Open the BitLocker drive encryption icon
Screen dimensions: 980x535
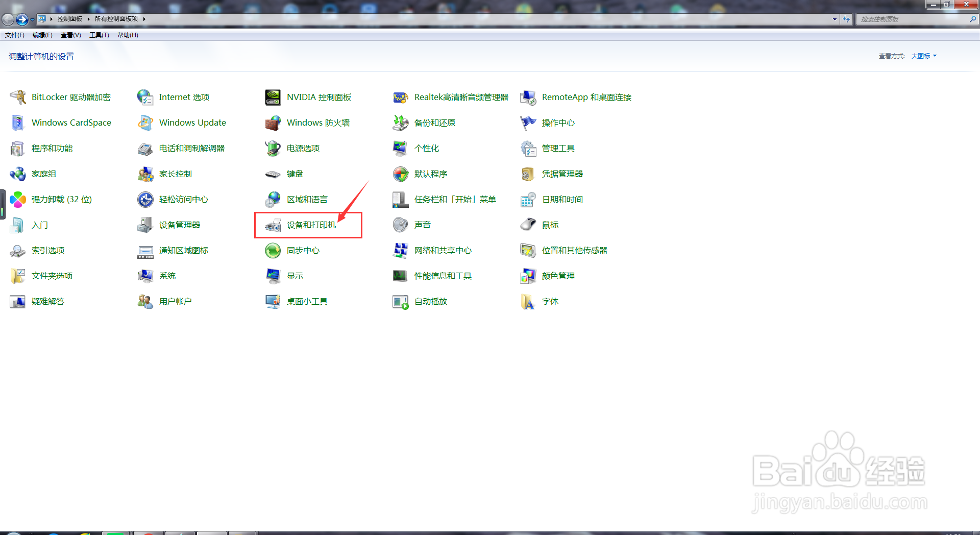(18, 97)
